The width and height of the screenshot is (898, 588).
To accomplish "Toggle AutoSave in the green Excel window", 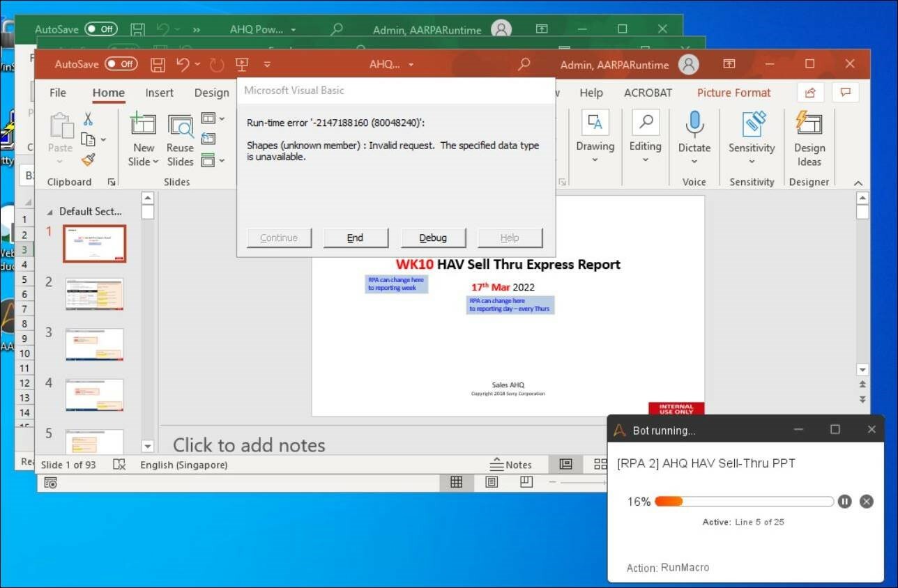I will point(101,29).
